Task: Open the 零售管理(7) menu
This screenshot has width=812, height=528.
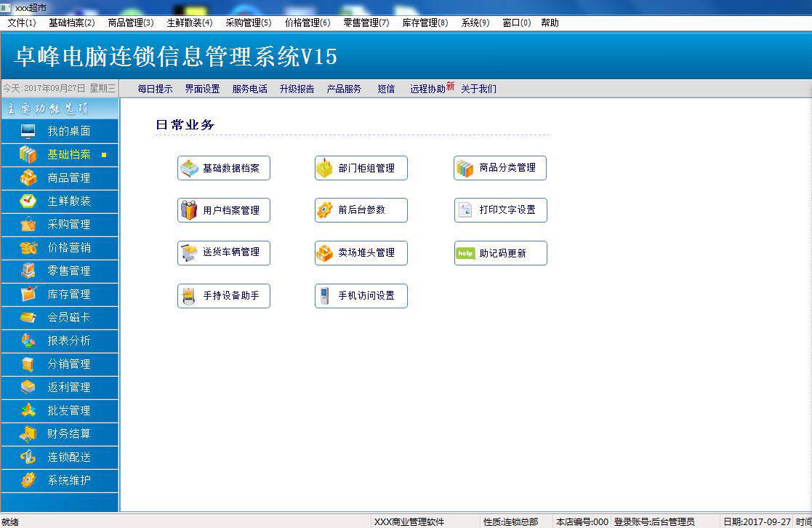Action: (366, 23)
